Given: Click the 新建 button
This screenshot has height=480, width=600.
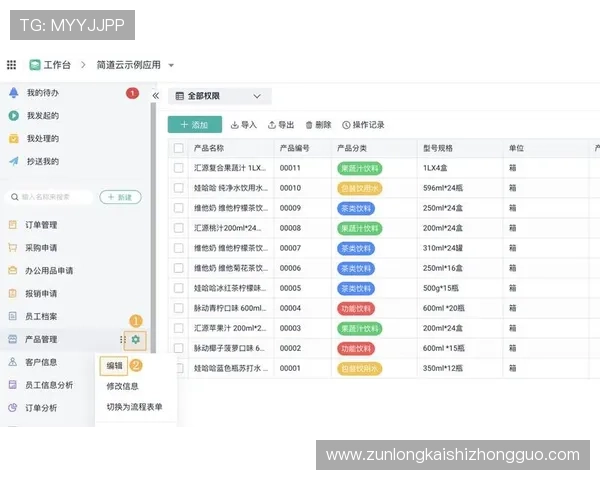Looking at the screenshot, I should [121, 197].
